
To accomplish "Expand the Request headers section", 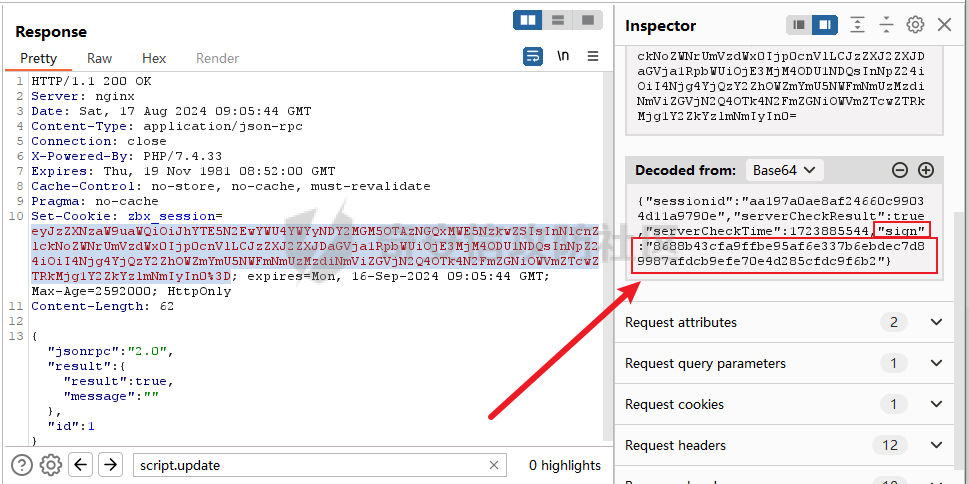I will pyautogui.click(x=936, y=445).
